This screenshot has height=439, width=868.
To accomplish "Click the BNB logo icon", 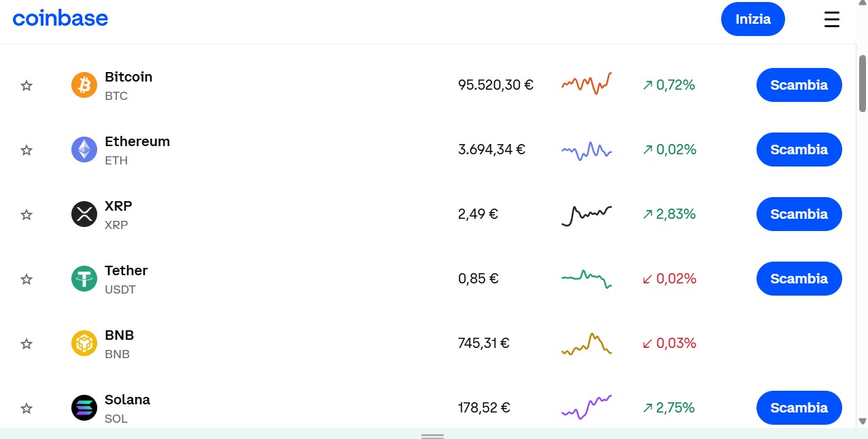I will 83,343.
